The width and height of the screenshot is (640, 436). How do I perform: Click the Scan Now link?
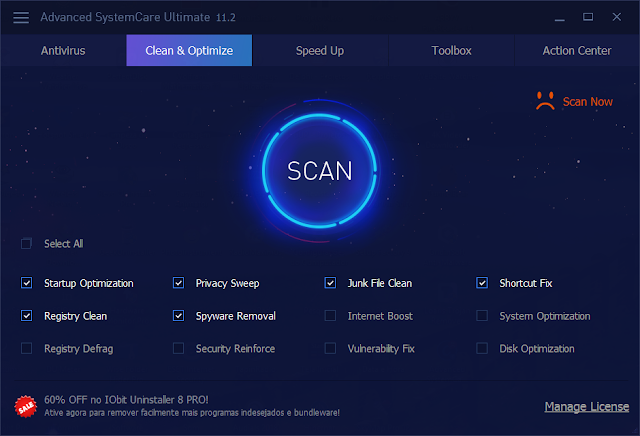pos(587,102)
